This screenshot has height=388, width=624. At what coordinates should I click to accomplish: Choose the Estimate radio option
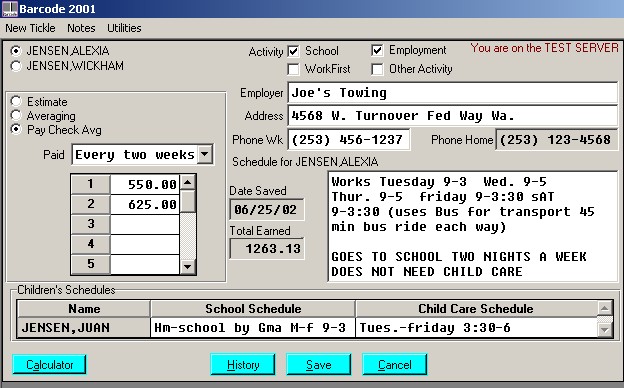(x=16, y=101)
